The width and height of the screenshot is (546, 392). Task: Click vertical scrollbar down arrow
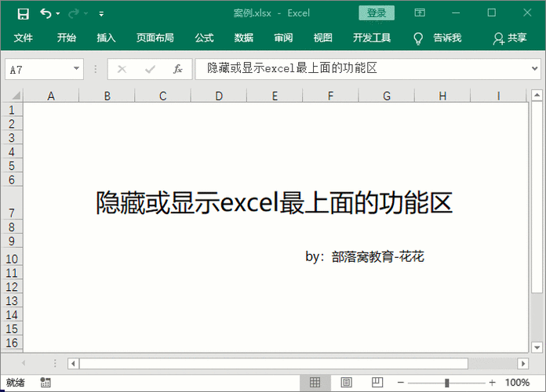(537, 347)
